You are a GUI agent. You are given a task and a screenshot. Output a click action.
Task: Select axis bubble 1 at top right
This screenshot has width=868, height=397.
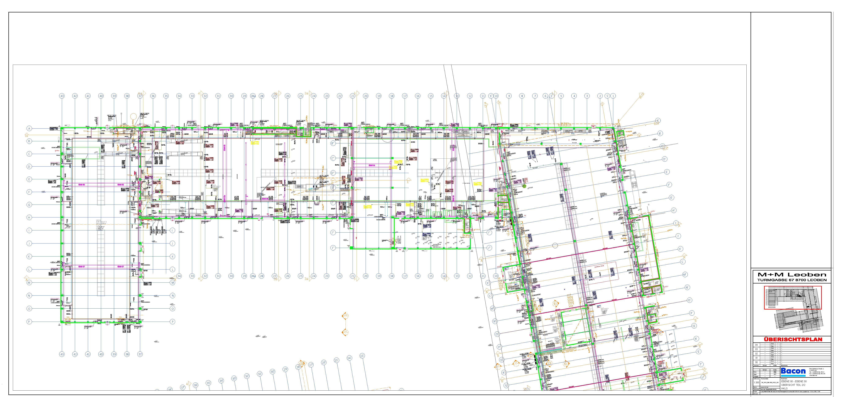click(x=613, y=96)
